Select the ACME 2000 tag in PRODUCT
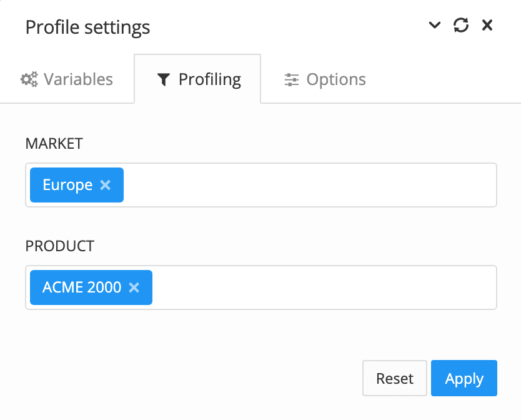This screenshot has width=521, height=420. [x=81, y=287]
